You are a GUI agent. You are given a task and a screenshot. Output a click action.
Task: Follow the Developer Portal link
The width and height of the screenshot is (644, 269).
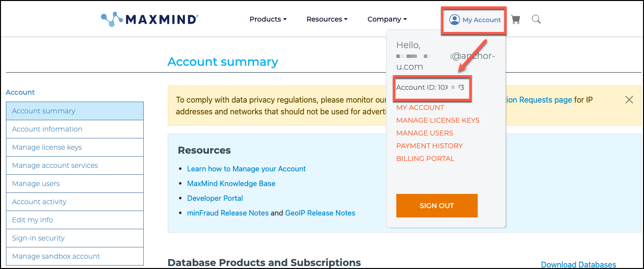click(x=215, y=198)
